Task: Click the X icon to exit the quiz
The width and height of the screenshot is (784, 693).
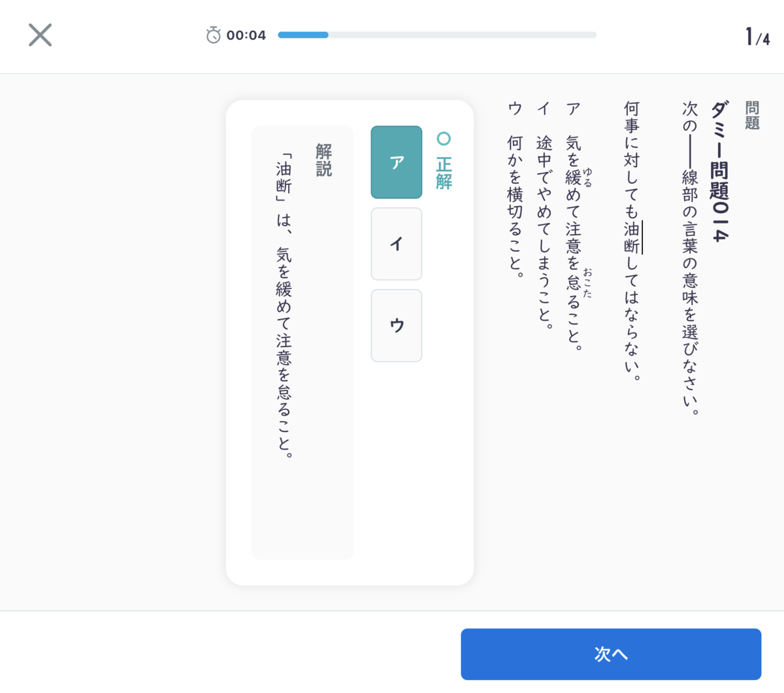Action: 40,35
